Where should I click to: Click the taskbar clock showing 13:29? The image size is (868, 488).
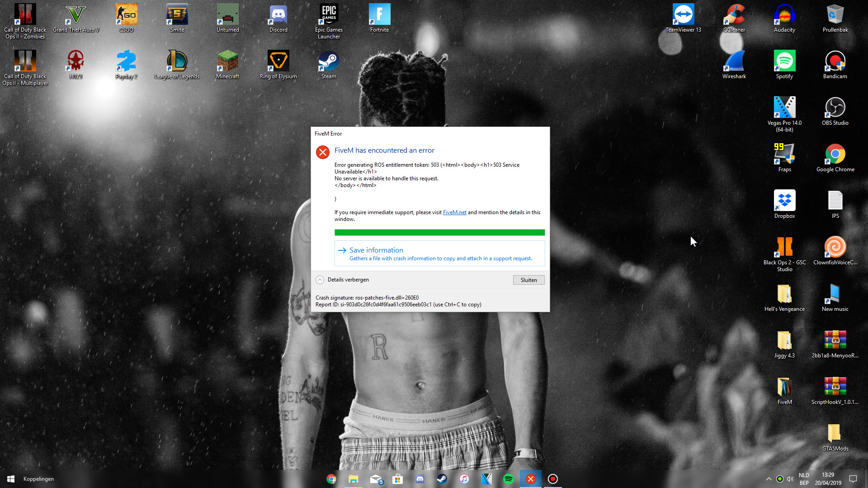pyautogui.click(x=828, y=479)
